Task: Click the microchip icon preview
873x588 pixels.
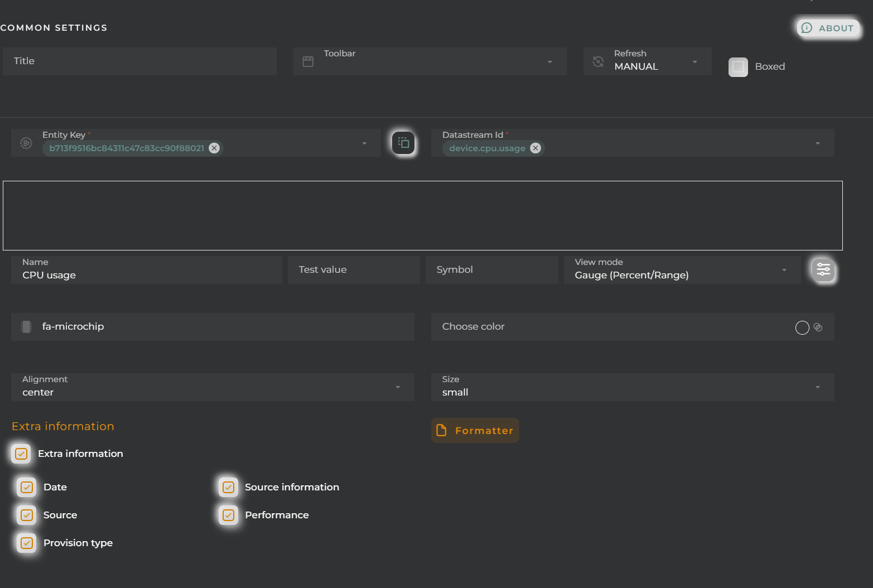Action: [26, 327]
